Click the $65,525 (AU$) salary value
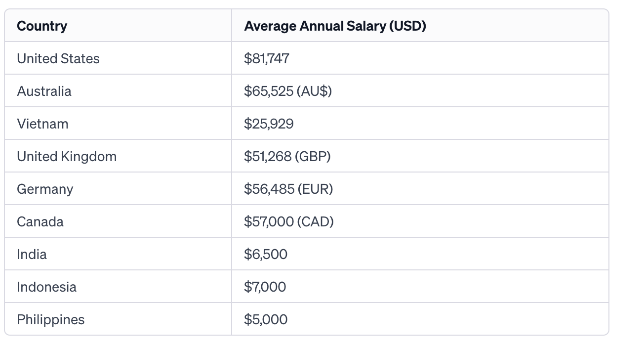This screenshot has width=644, height=347. tap(288, 91)
